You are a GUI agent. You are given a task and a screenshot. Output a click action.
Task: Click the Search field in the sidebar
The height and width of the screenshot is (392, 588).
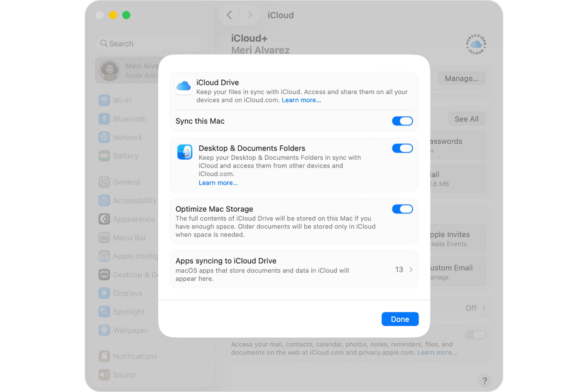click(151, 43)
